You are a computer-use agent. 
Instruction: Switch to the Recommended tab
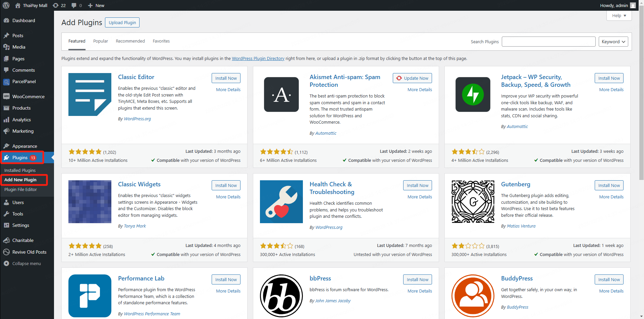(130, 41)
